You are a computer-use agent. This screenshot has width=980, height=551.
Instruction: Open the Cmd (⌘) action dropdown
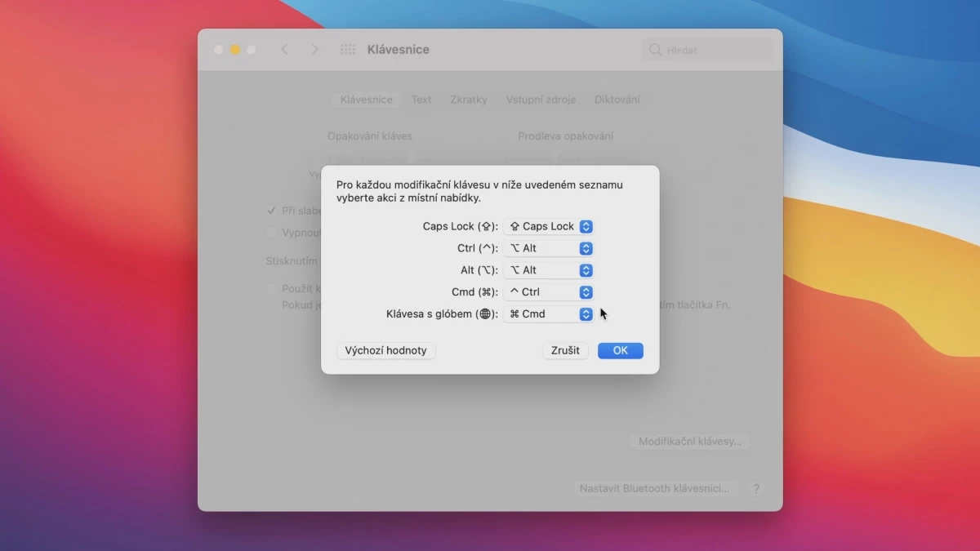pos(548,292)
